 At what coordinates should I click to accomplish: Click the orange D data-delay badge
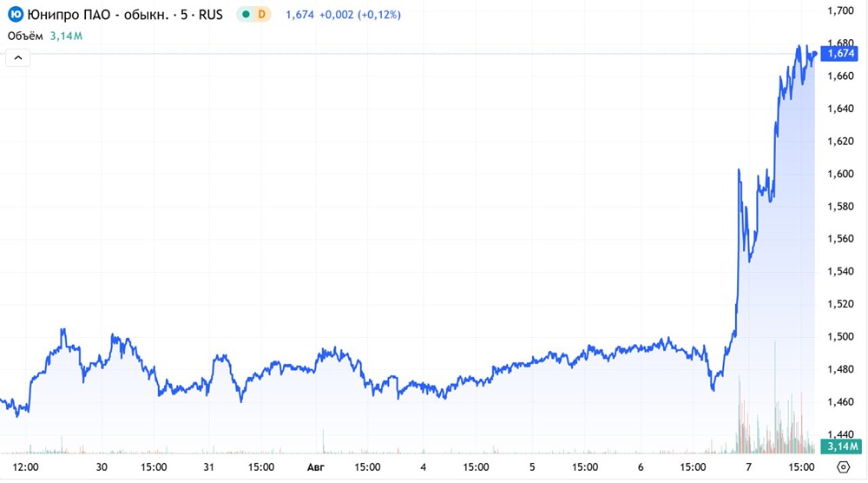click(262, 15)
